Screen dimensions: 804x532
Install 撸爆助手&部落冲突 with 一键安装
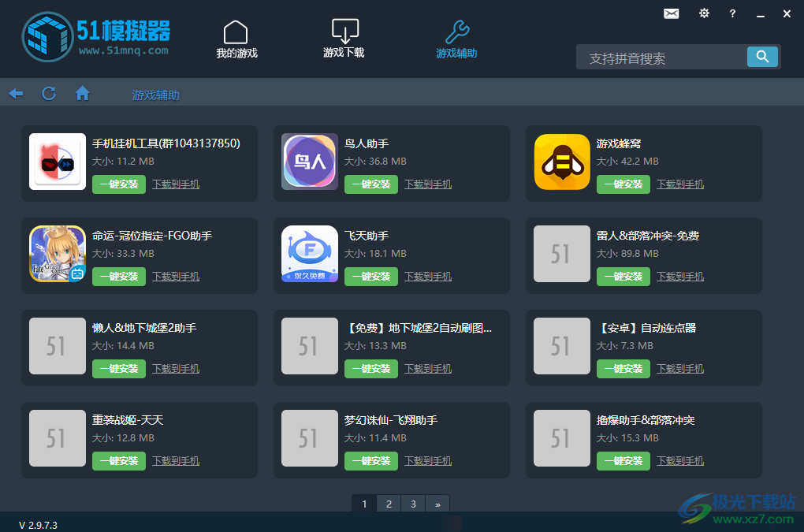coord(623,461)
